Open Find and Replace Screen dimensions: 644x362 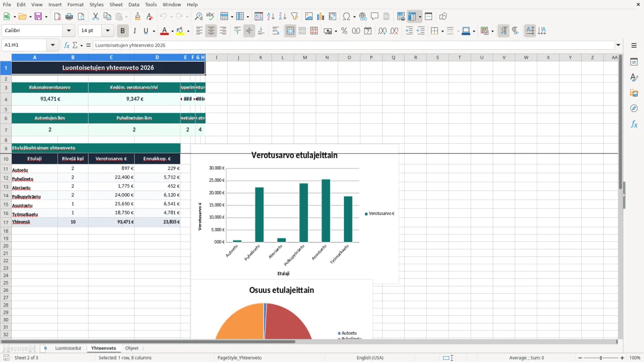coord(199,17)
